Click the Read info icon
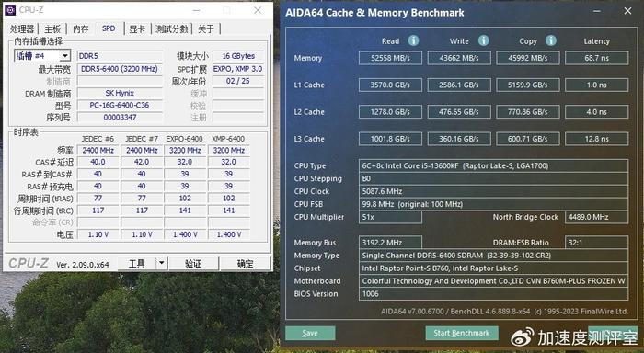Image resolution: width=644 pixels, height=353 pixels. (413, 40)
